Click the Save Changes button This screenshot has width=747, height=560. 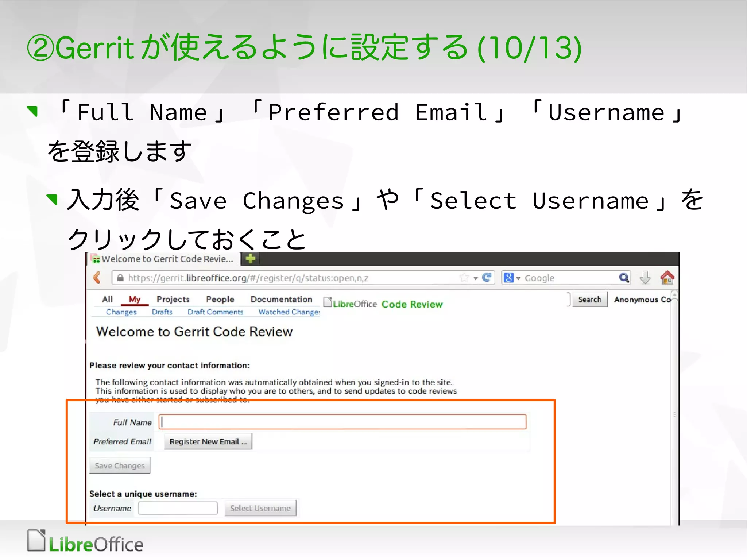point(120,466)
